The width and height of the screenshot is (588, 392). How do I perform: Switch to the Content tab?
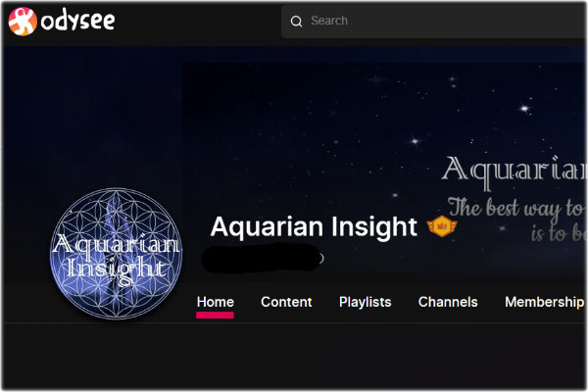coord(286,302)
